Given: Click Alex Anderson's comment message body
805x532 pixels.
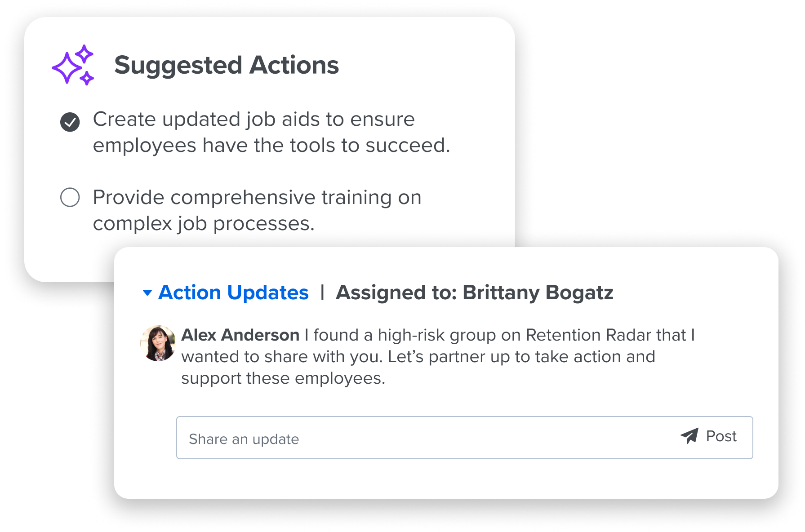Looking at the screenshot, I should 418,357.
